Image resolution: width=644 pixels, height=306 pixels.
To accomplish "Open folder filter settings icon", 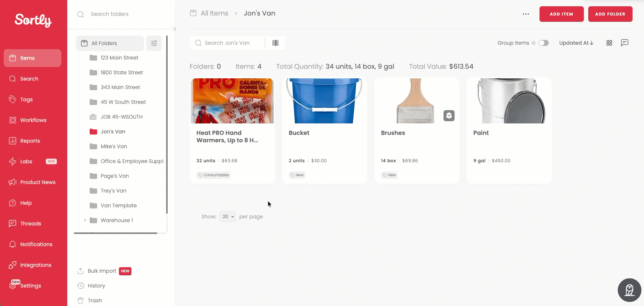I will coord(154,43).
